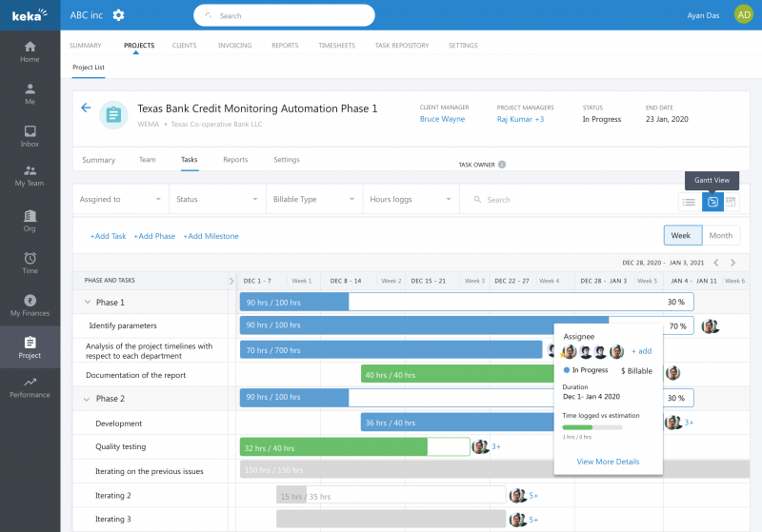
Task: Open Raj Kumar +3 managers link
Action: click(520, 119)
